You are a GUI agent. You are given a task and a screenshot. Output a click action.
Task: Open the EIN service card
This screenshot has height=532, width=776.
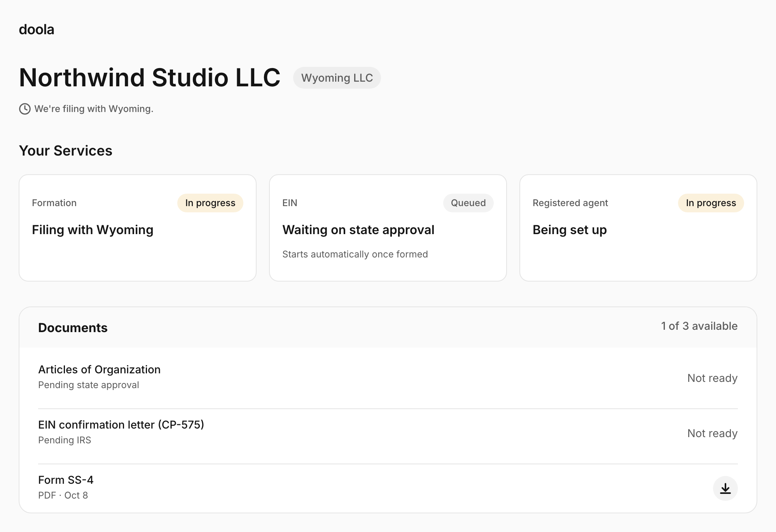(388, 228)
